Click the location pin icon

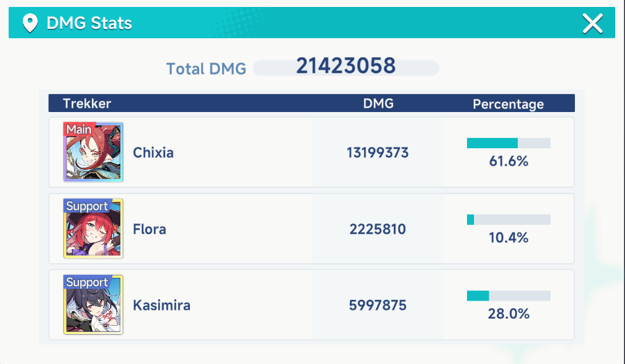30,24
